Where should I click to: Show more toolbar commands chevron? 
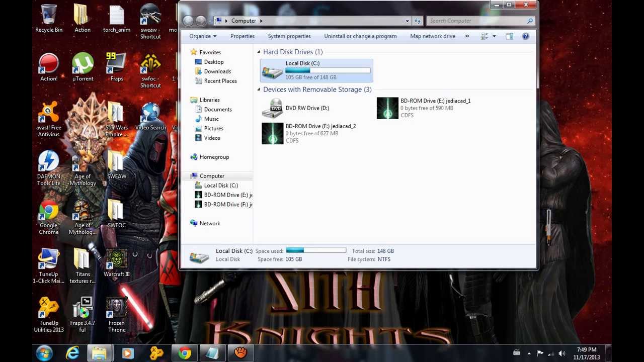tap(467, 36)
